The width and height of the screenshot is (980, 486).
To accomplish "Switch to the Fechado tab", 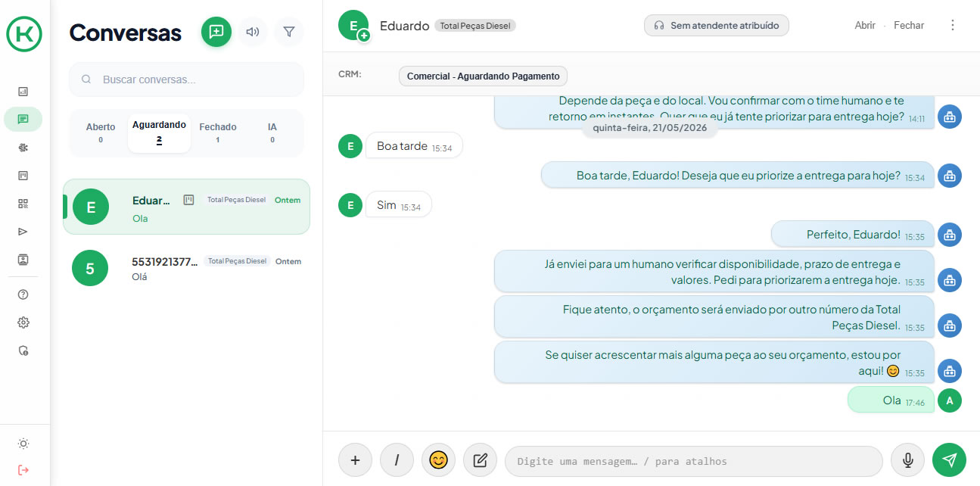I will click(218, 132).
